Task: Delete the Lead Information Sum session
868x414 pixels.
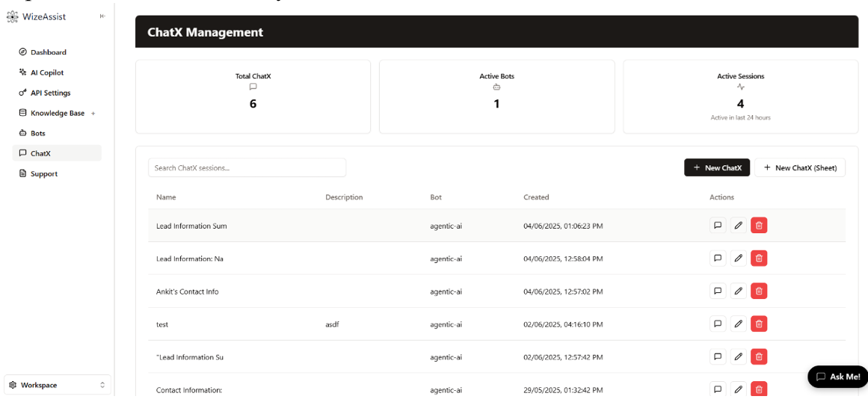Action: [x=759, y=226]
